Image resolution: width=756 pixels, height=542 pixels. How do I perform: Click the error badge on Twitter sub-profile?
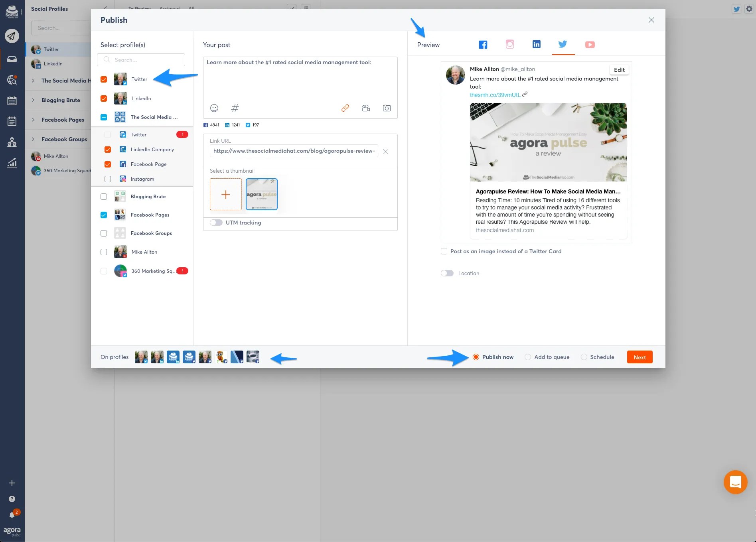point(182,134)
